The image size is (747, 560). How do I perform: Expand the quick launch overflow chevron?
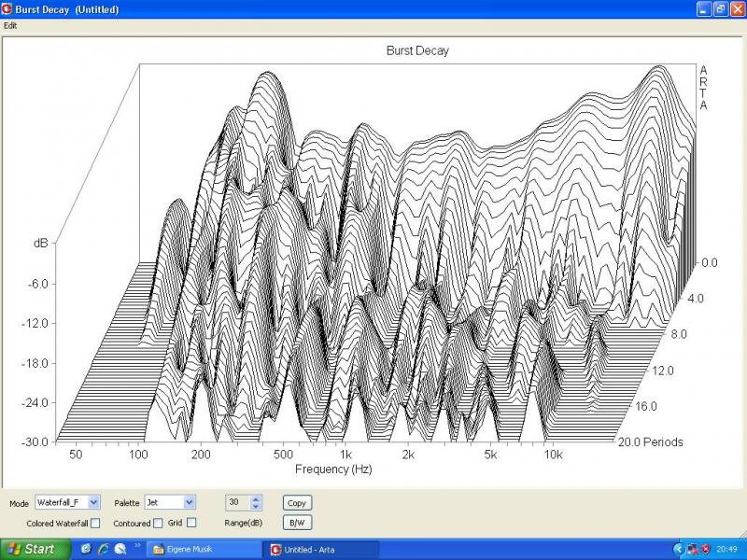[137, 545]
